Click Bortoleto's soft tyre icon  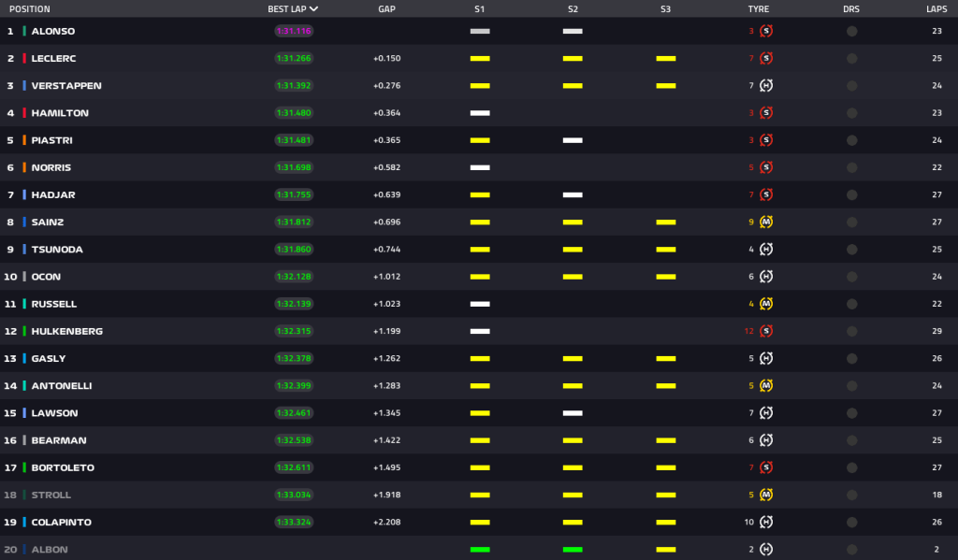765,467
